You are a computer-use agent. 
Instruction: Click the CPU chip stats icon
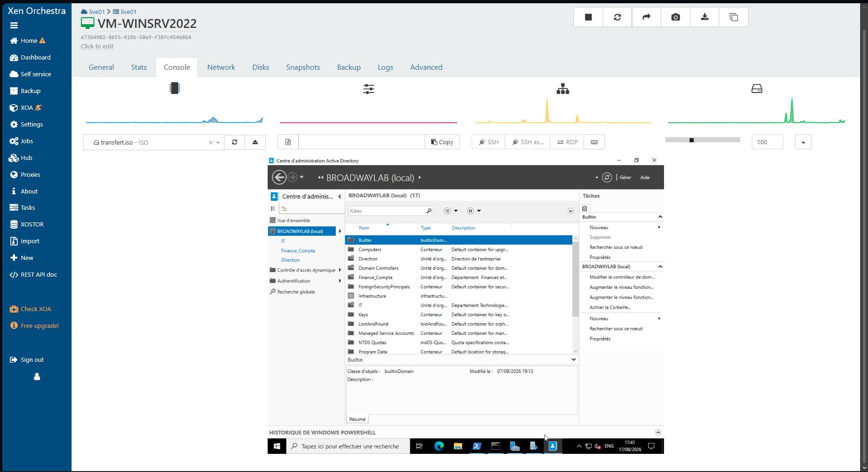click(x=174, y=88)
